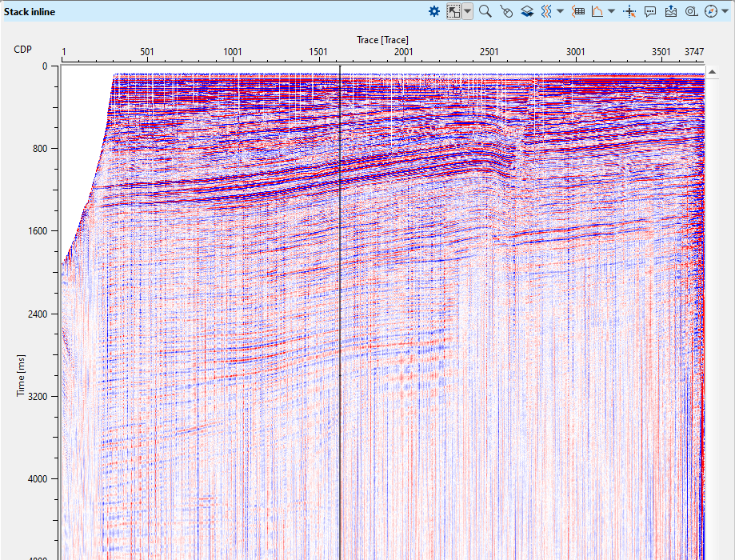Toggle the rectangle selection mode button
Image resolution: width=735 pixels, height=560 pixels.
453,11
